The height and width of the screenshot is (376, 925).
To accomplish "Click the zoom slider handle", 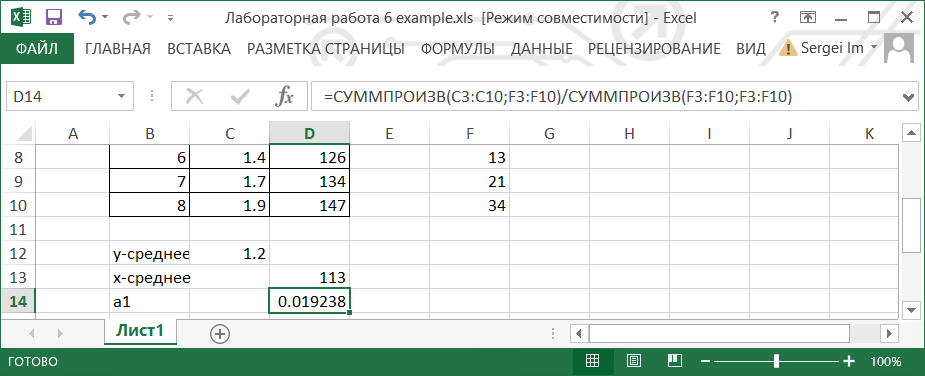I will tap(777, 361).
